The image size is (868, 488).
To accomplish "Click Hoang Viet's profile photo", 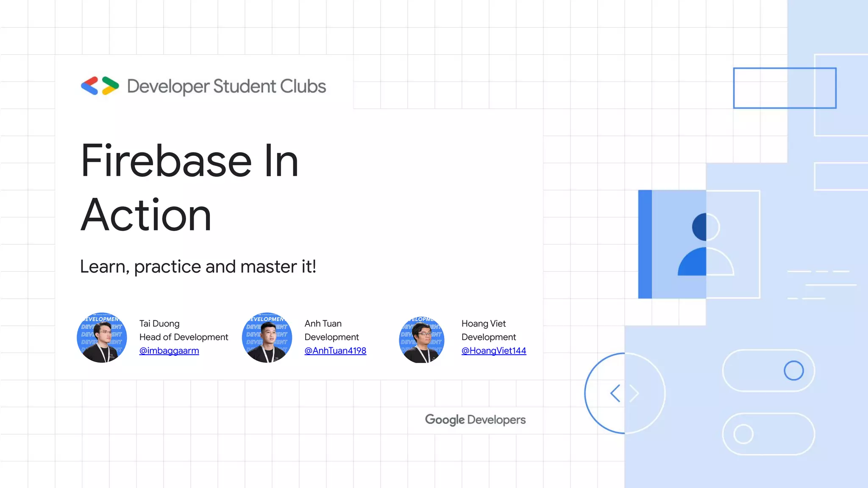I will click(x=422, y=339).
